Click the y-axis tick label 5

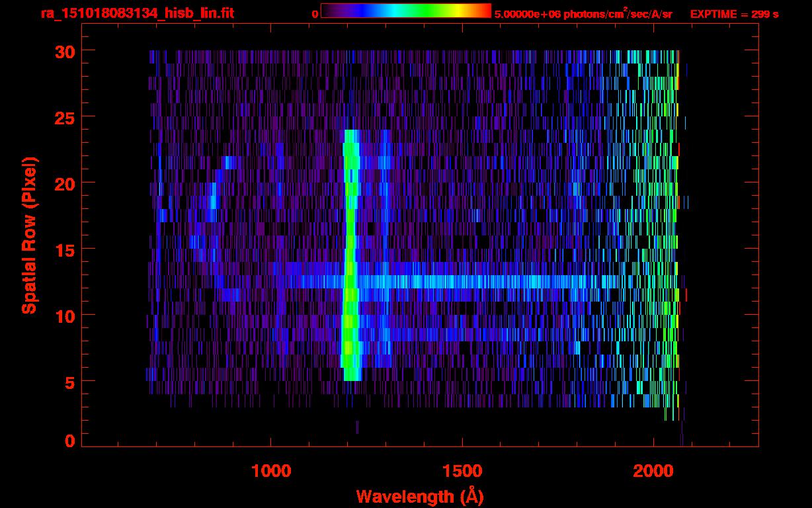coord(69,382)
